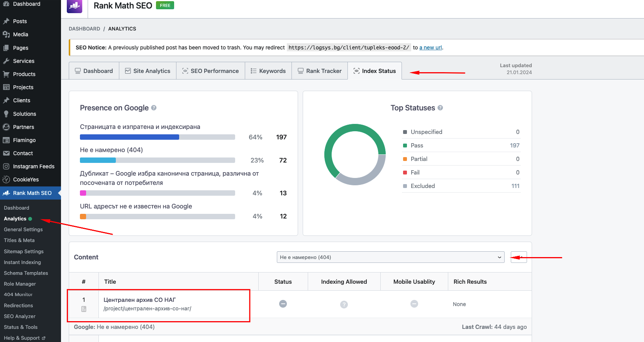Image resolution: width=644 pixels, height=342 pixels.
Task: Click the Indexing Allowed question mark icon
Action: [x=344, y=305]
